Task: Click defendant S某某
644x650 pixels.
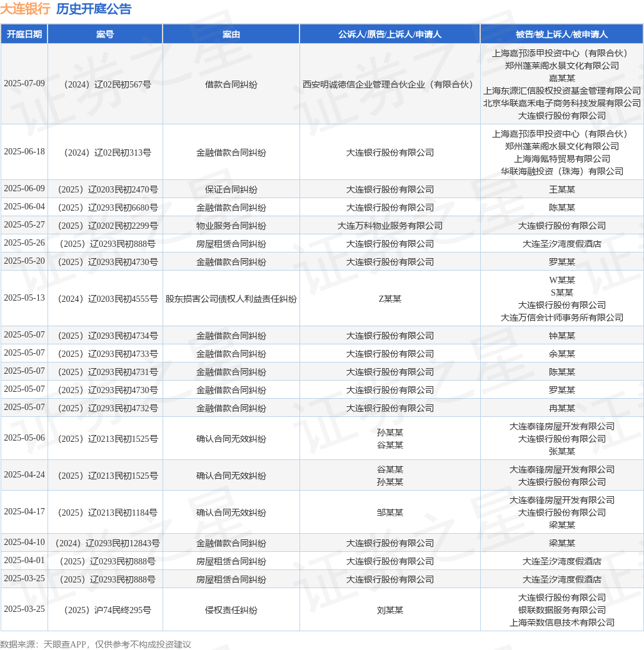Action: coord(562,292)
